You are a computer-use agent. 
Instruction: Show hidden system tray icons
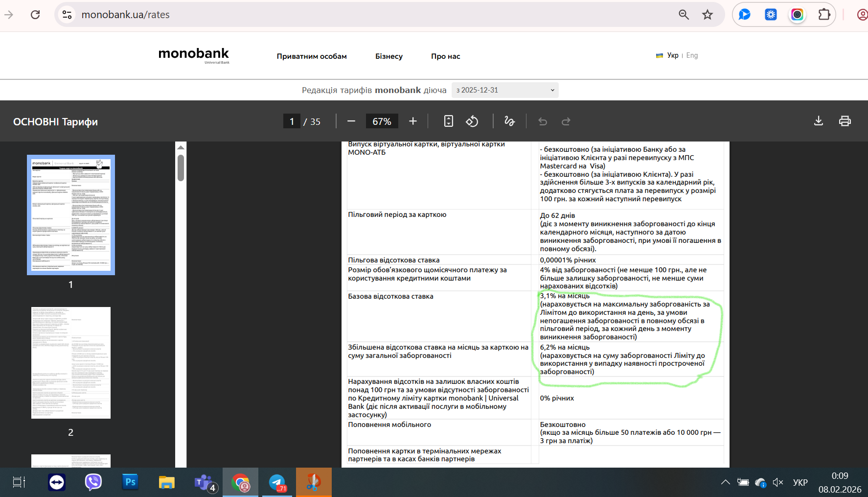pos(726,482)
